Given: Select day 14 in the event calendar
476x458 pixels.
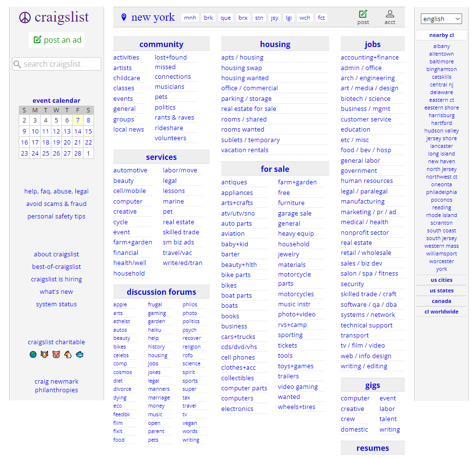Looking at the screenshot, I should tap(78, 131).
